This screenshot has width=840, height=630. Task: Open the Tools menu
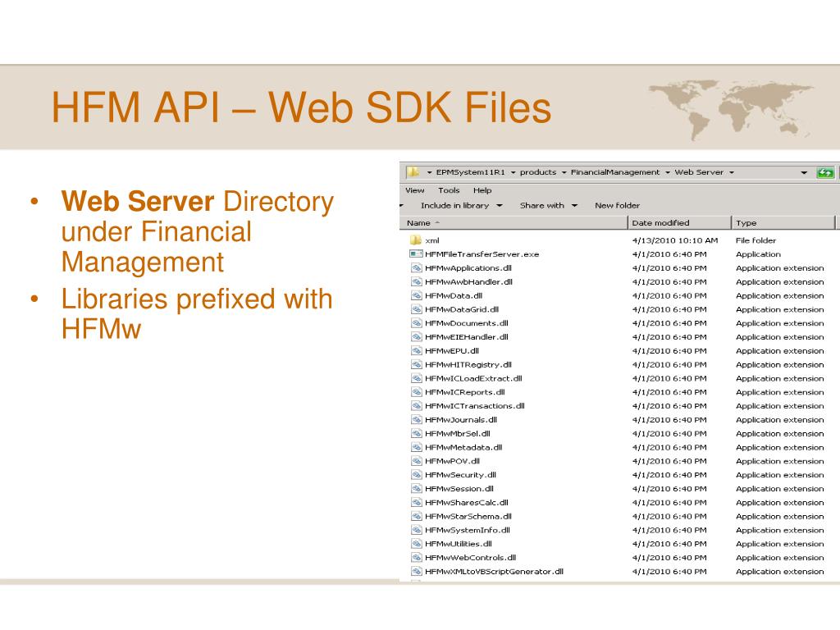(449, 190)
